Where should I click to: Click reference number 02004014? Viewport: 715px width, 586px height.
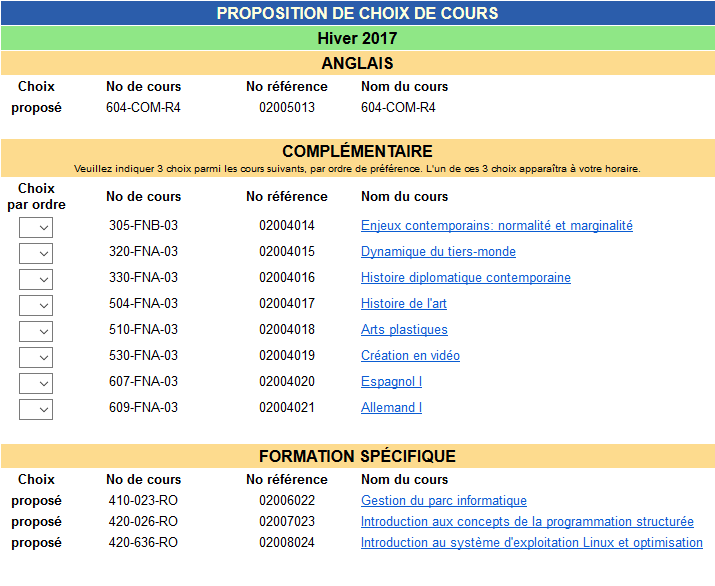click(287, 226)
